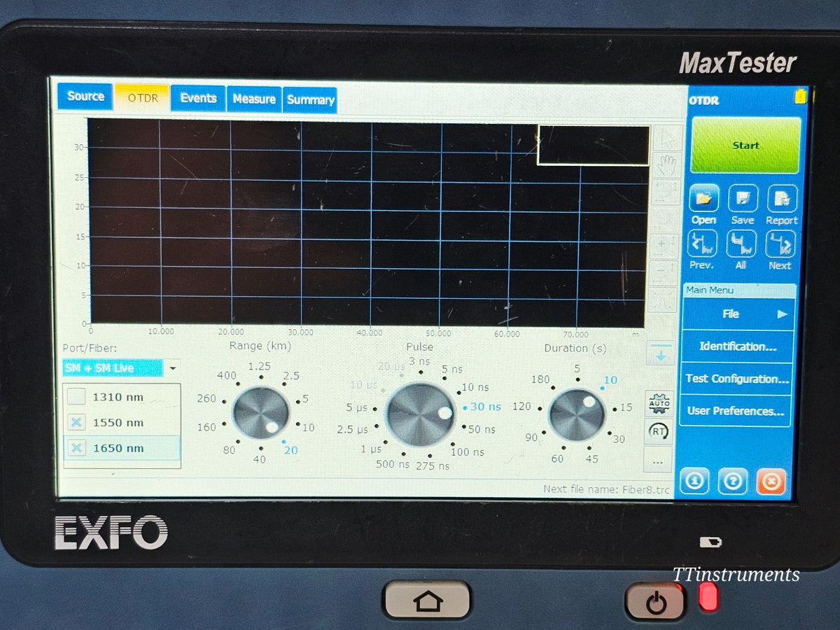Set Pulse dial to 10 ns
The height and width of the screenshot is (630, 840).
coord(477,387)
